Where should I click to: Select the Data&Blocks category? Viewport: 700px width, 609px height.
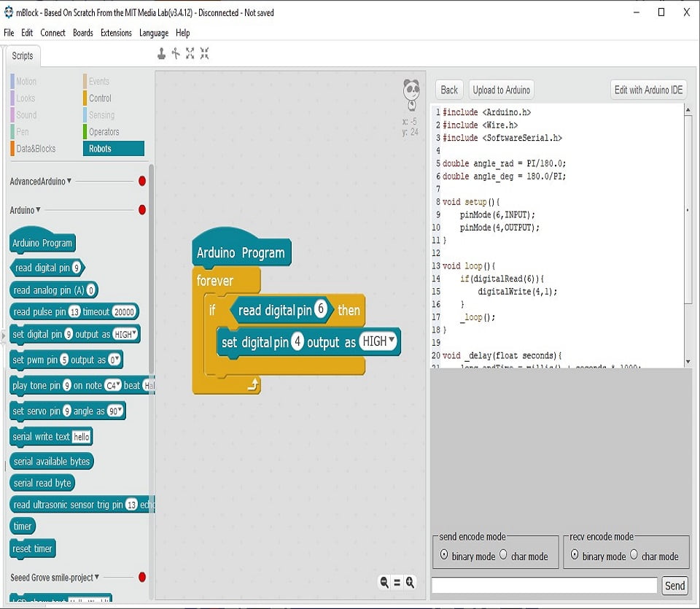point(36,149)
